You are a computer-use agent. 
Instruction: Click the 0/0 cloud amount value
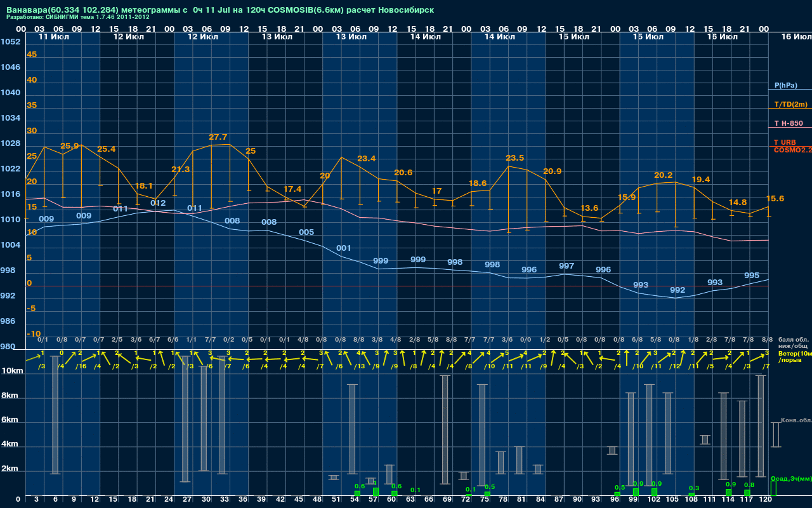click(x=525, y=340)
